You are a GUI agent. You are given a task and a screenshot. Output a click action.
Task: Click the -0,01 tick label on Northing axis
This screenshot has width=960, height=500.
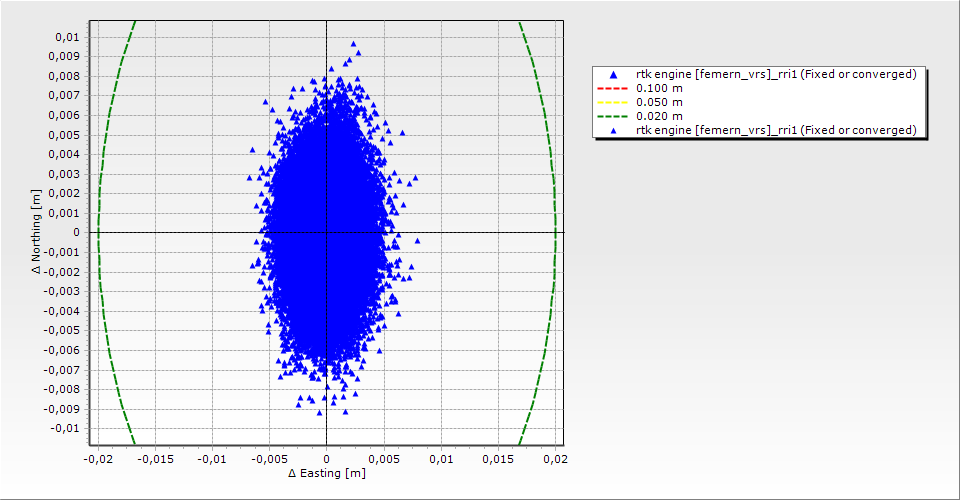(66, 428)
